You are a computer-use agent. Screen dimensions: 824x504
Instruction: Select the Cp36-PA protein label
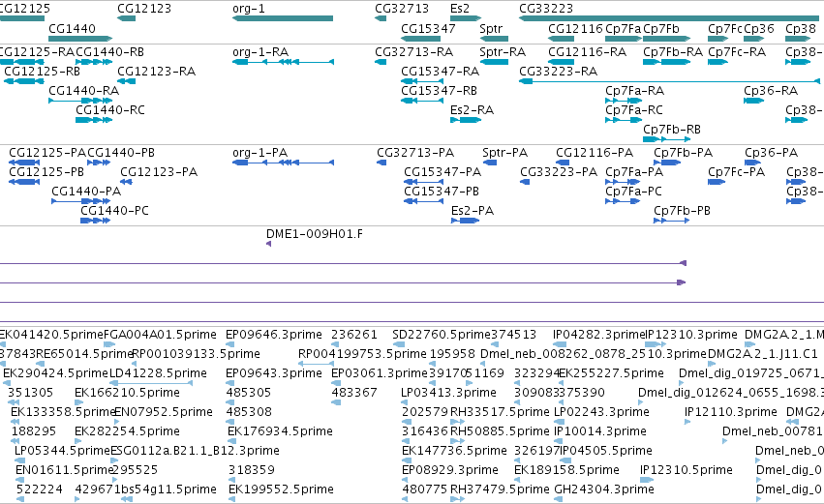771,153
